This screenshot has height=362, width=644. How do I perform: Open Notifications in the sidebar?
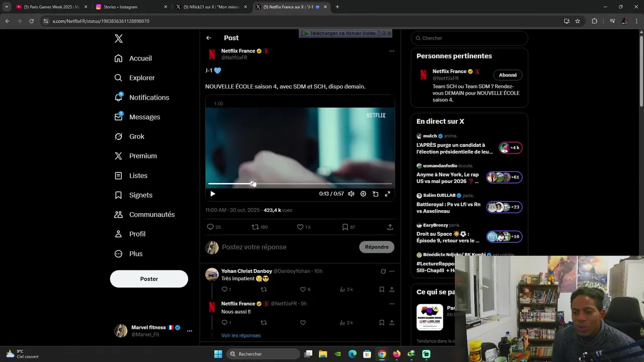click(x=142, y=98)
